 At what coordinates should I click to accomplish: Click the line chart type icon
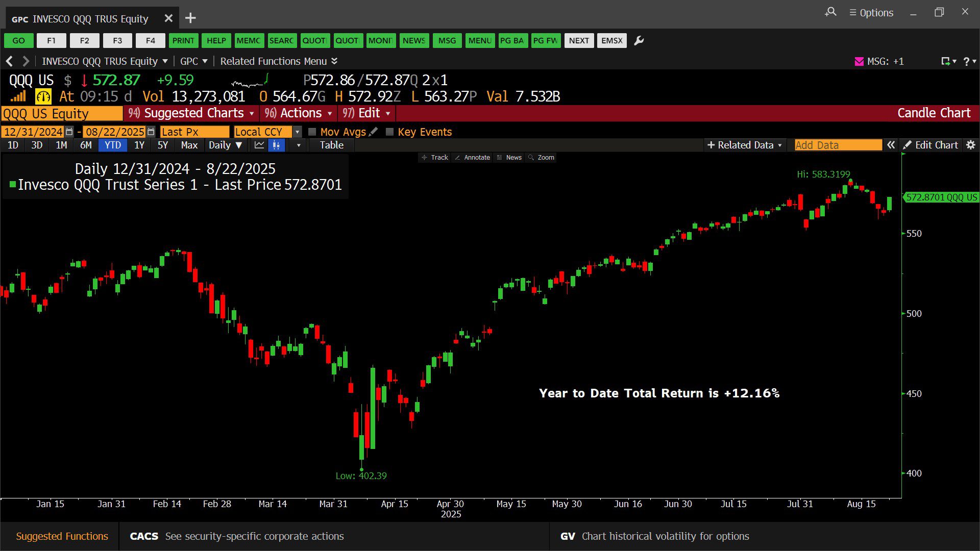point(259,145)
